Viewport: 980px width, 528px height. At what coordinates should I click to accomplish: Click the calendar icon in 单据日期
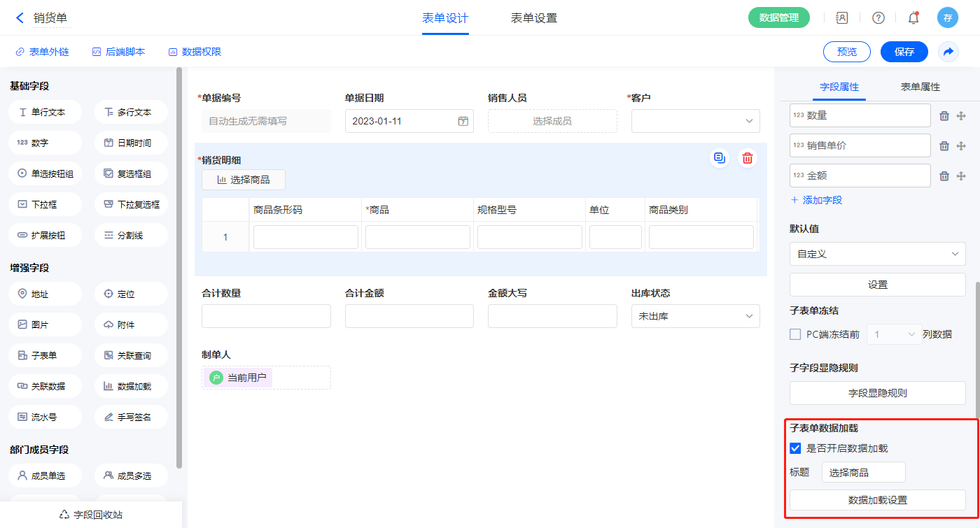click(x=463, y=121)
